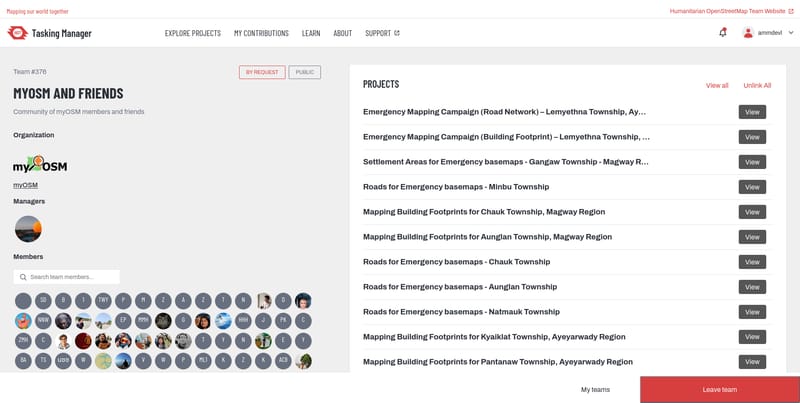Click 'Roads for Emergency basemaps - Natmauk Township' title
Image resolution: width=800 pixels, height=403 pixels.
[461, 312]
